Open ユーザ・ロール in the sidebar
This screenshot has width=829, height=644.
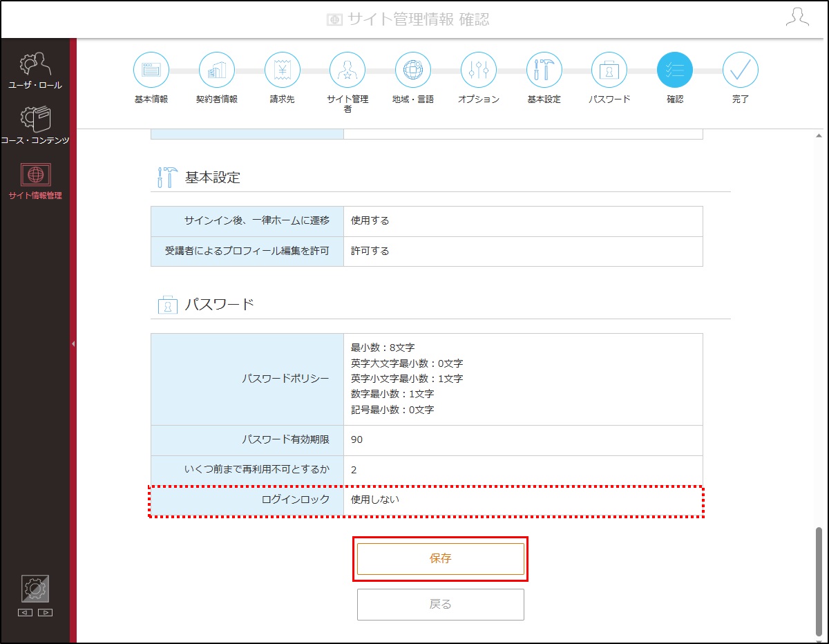click(x=35, y=70)
